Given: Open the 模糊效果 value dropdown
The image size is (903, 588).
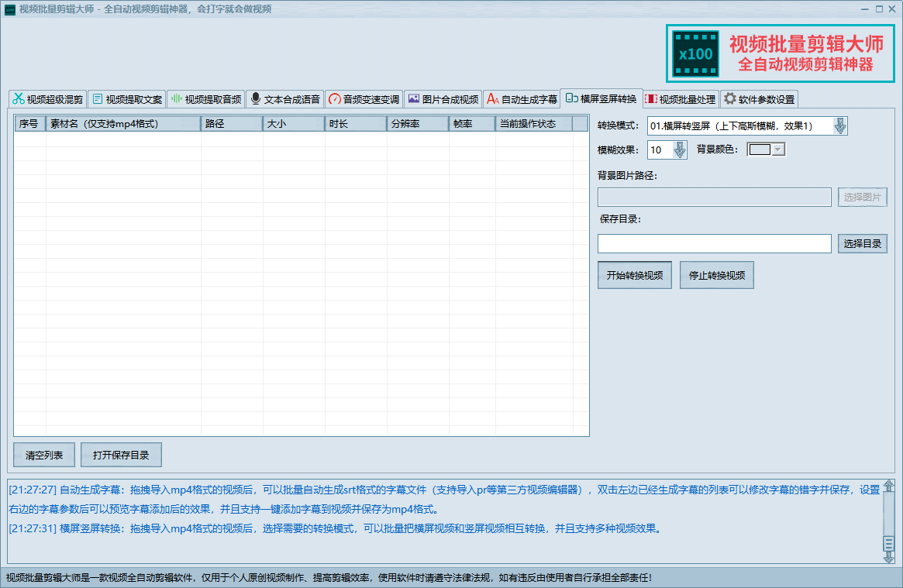Looking at the screenshot, I should click(x=680, y=150).
